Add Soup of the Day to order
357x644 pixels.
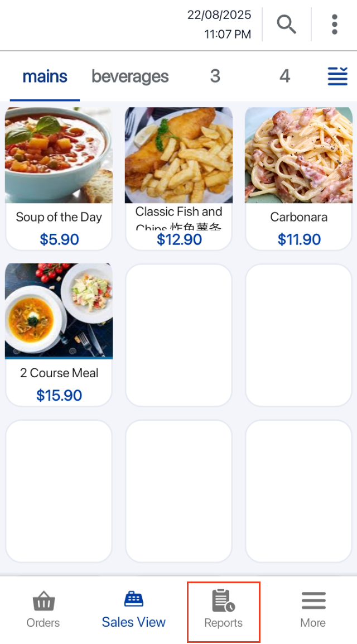pos(59,156)
